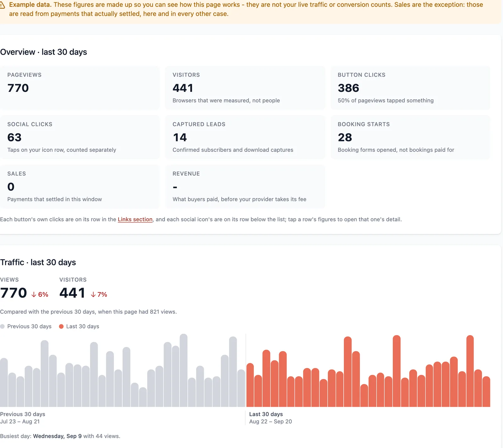This screenshot has height=448, width=503.
Task: Click 'Browsers that were measured, not people' note
Action: tap(226, 101)
